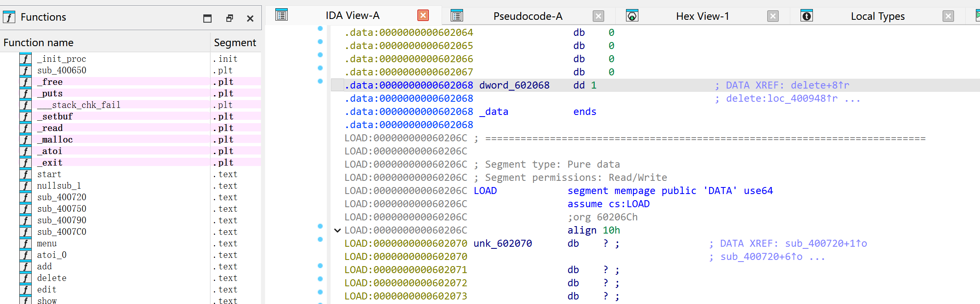Viewport: 980px width, 304px height.
Task: Click the Local Types tab icon
Action: pos(807,16)
